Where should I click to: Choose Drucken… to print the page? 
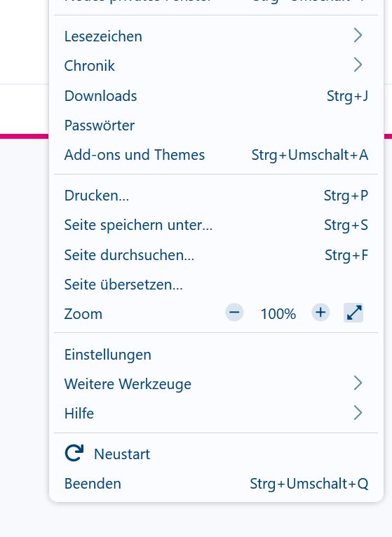point(216,196)
